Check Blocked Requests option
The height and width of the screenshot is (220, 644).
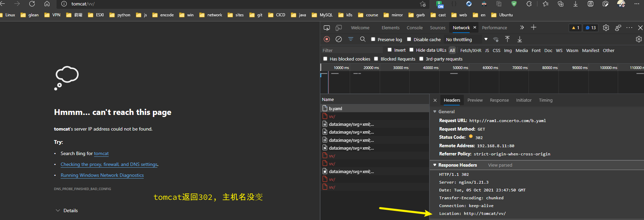376,58
